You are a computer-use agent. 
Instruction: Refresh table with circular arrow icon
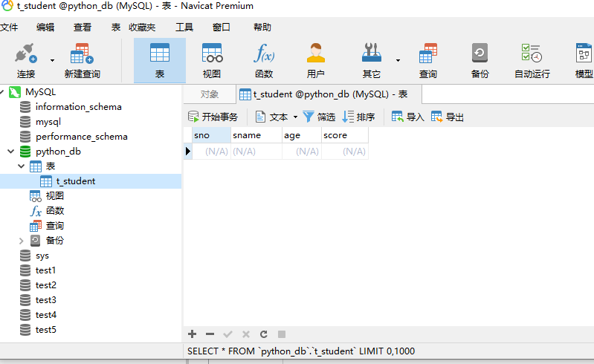264,334
